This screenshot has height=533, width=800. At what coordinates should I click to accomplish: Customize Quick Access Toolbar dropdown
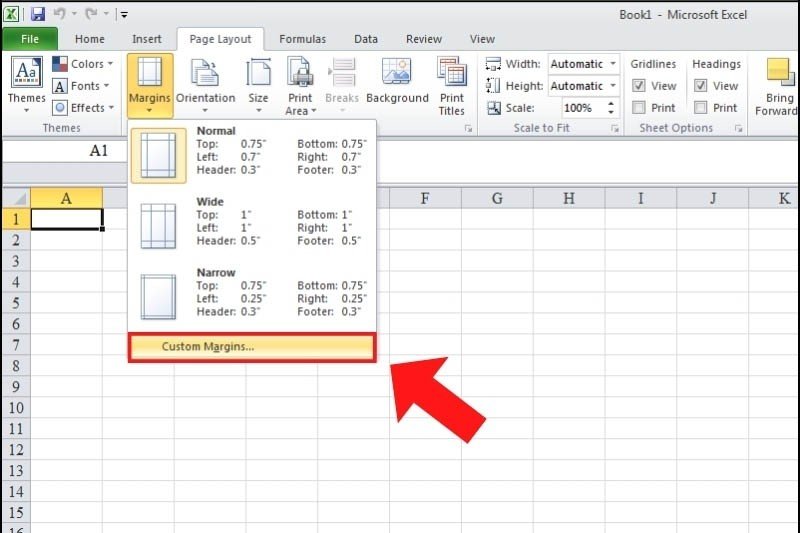(124, 14)
